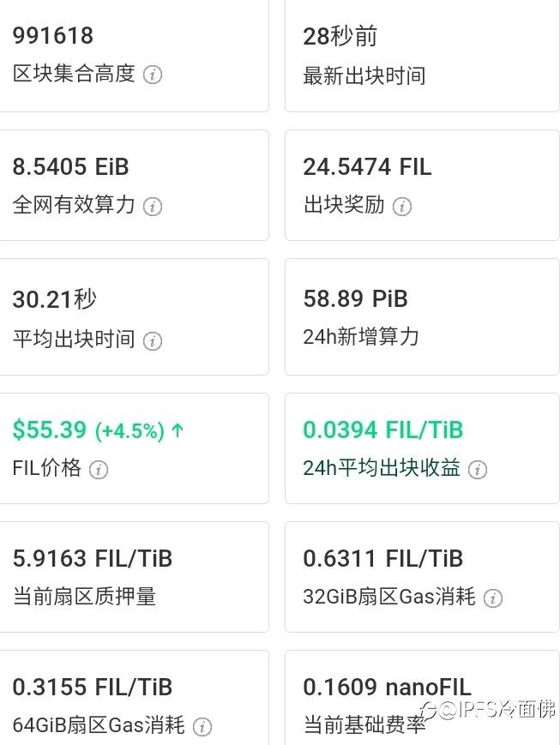
Task: Click the 最新出块时间 card
Action: pyautogui.click(x=422, y=56)
